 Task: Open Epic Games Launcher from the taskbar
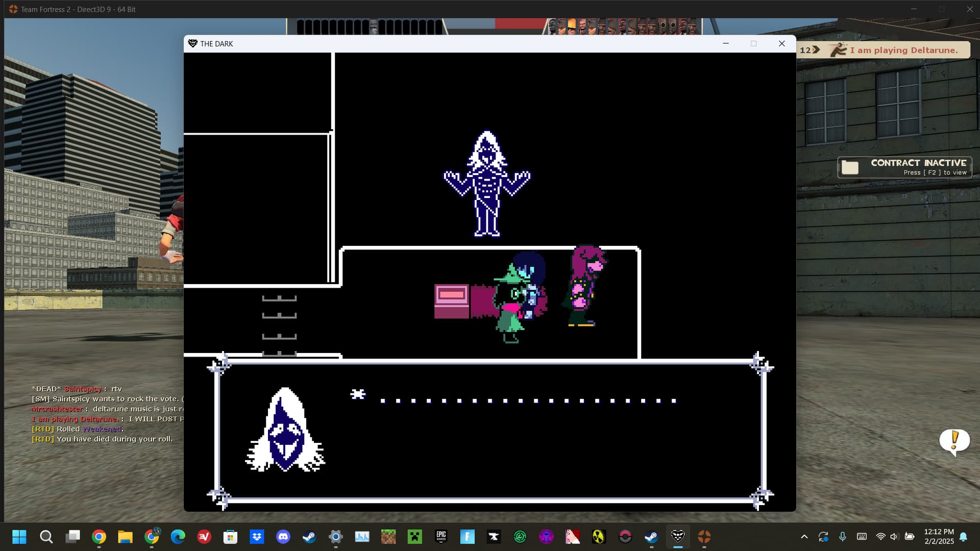[x=441, y=537]
